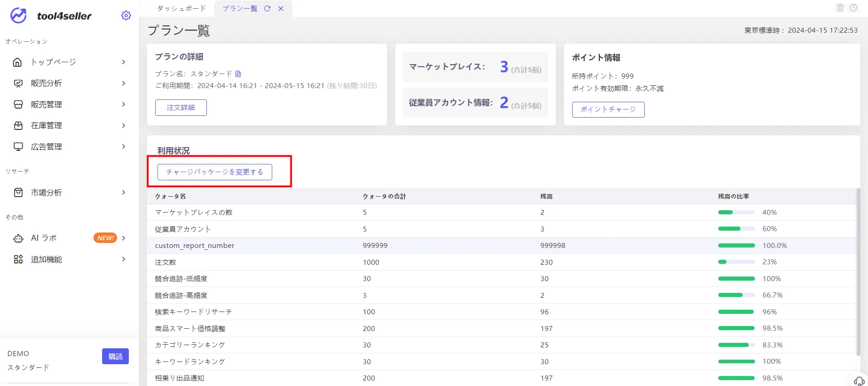Click the AI ラボ robot icon
This screenshot has height=386, width=868.
[x=18, y=238]
